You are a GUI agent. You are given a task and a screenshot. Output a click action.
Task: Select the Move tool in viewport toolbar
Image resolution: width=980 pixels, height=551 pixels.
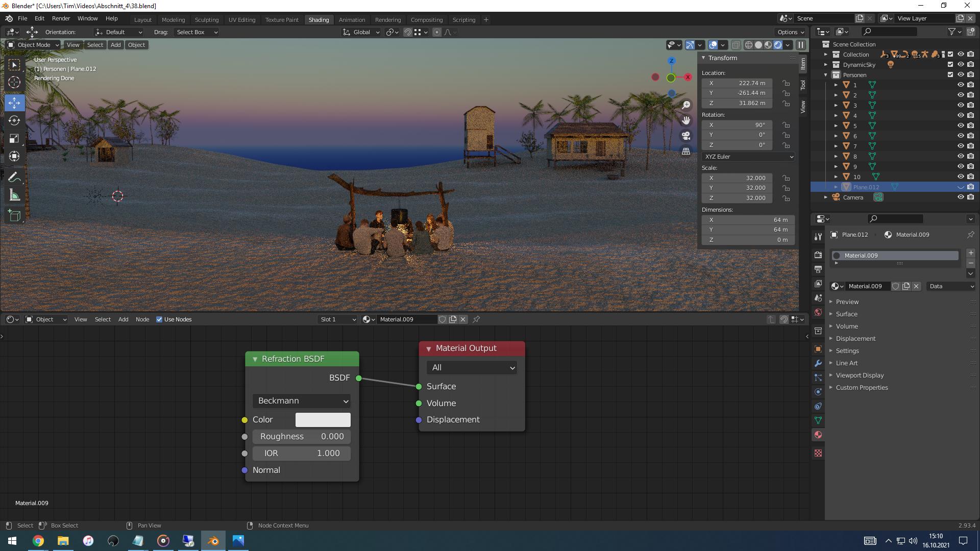(14, 103)
